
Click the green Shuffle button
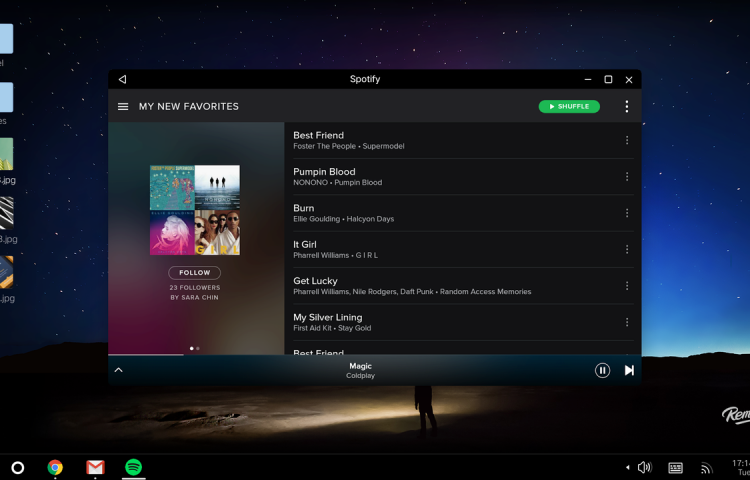tap(569, 107)
